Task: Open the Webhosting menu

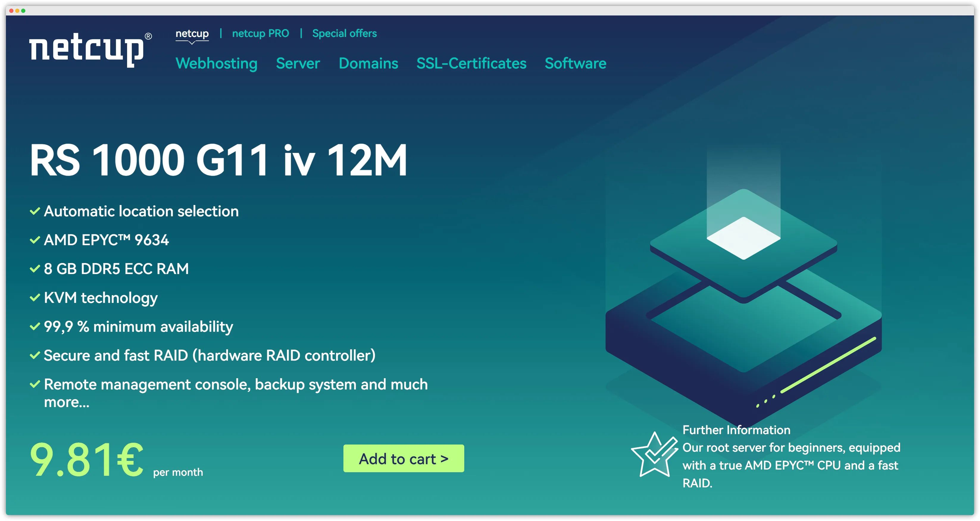Action: pyautogui.click(x=216, y=63)
